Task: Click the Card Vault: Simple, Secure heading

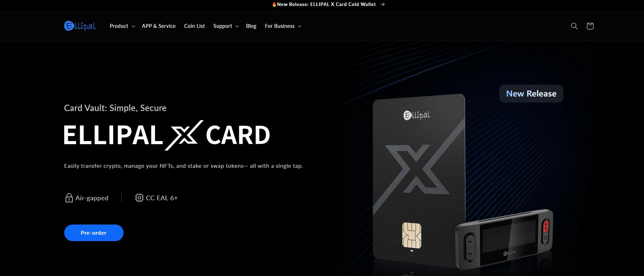Action: [x=115, y=108]
